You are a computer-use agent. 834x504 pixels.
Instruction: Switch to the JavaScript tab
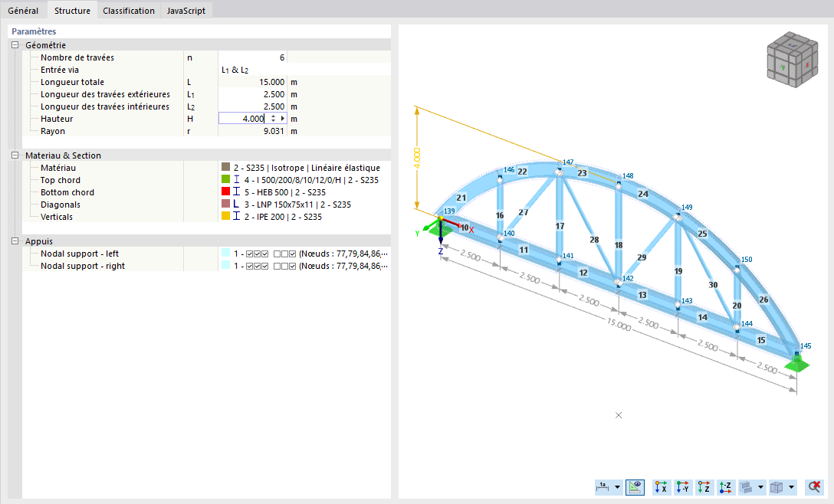coord(186,11)
